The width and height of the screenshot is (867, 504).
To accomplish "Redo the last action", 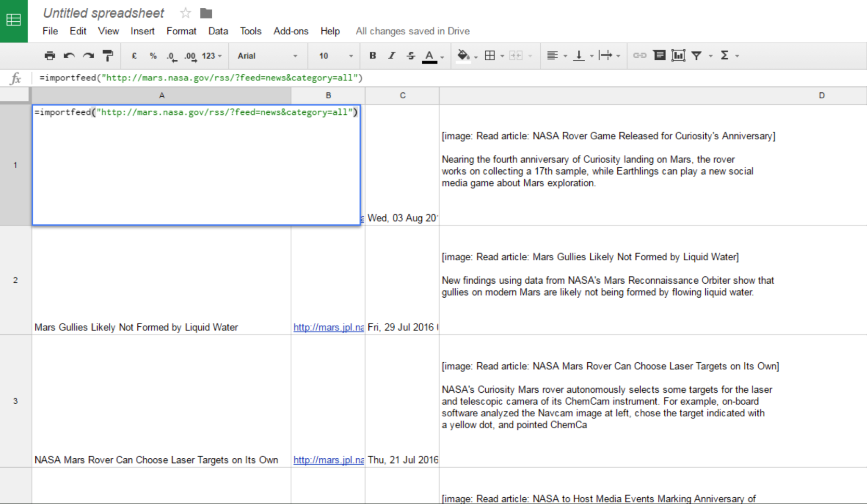I will click(88, 56).
